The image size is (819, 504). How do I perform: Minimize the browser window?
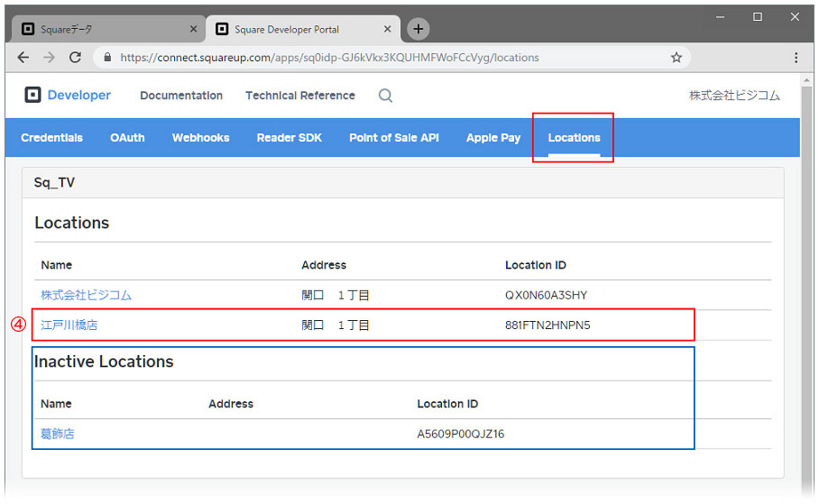721,17
